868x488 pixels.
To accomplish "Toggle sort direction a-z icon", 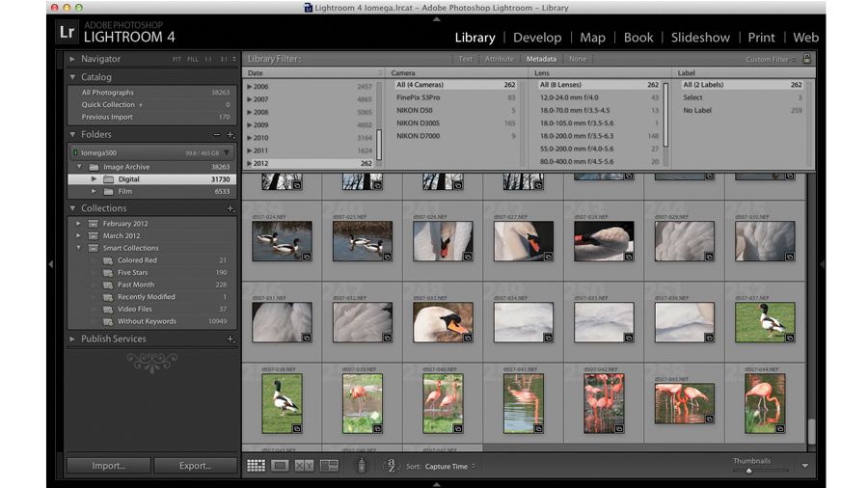I will click(x=391, y=466).
